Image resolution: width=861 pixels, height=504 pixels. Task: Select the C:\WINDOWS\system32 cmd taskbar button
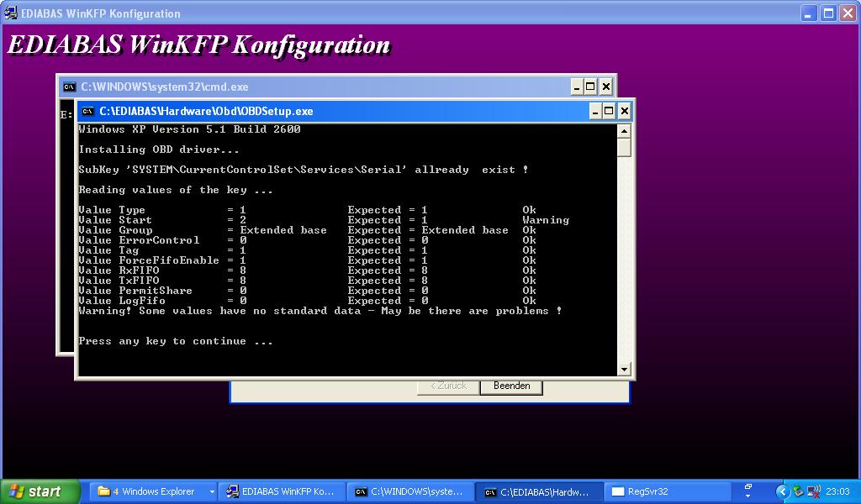coord(409,491)
